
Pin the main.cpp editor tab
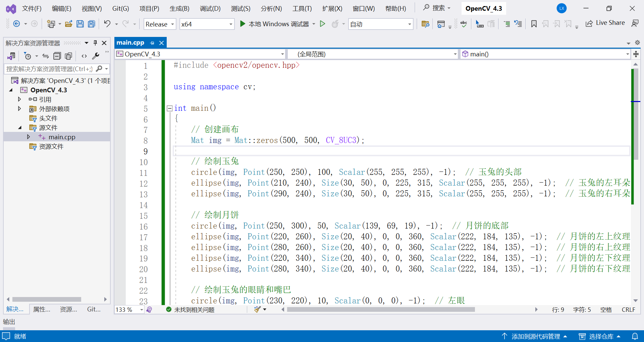[x=152, y=43]
